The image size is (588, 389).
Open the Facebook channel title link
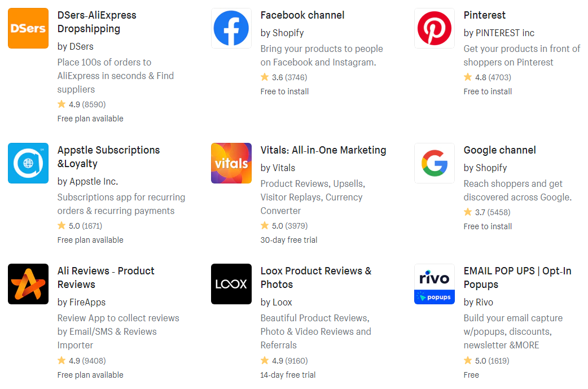tap(302, 15)
